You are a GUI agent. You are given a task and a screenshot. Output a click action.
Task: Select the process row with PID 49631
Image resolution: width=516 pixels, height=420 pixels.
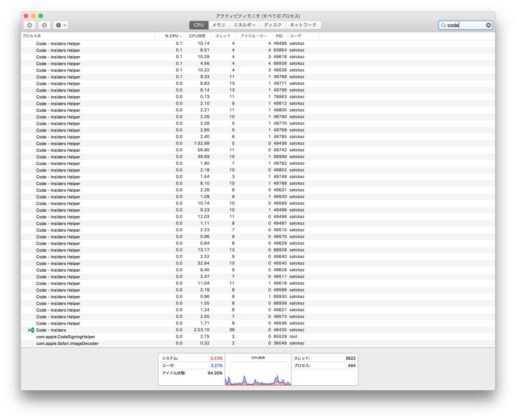pos(258,190)
